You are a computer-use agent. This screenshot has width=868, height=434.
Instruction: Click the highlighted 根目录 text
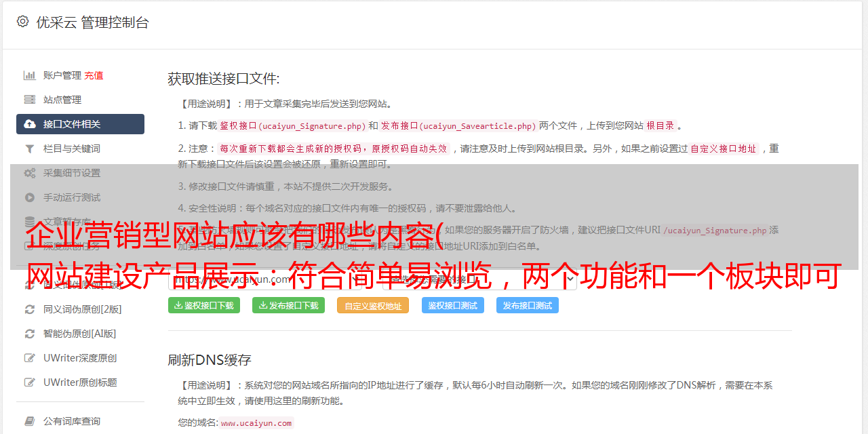(660, 125)
